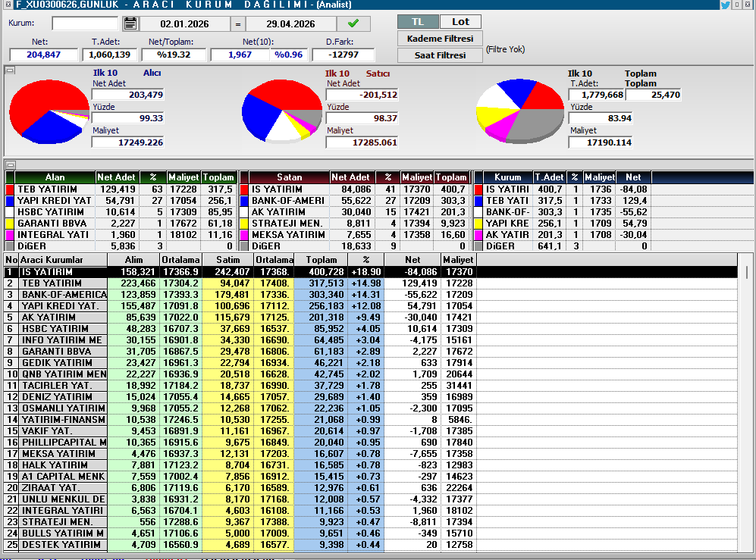Screen dimensions: 756x560
Task: Click the Net value 204,847 field
Action: [43, 55]
